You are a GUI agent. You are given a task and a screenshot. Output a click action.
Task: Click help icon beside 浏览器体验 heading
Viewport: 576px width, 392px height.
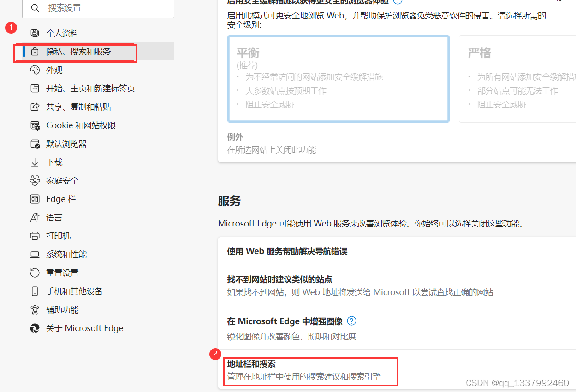(x=397, y=1)
